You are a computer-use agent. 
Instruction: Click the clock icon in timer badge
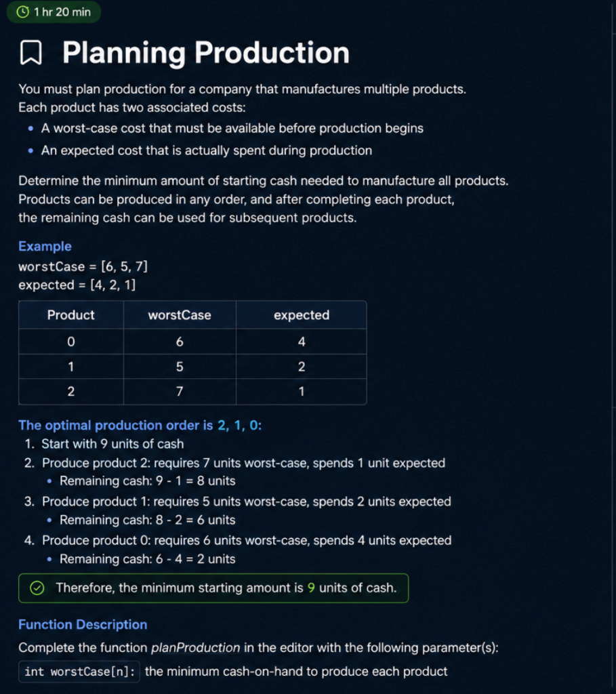(22, 12)
